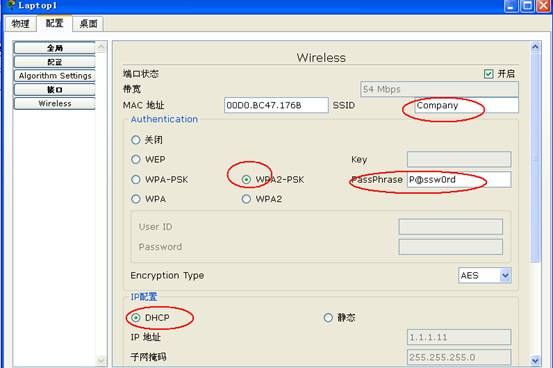This screenshot has width=553, height=368.
Task: Click the 全局 sidebar button
Action: click(55, 48)
